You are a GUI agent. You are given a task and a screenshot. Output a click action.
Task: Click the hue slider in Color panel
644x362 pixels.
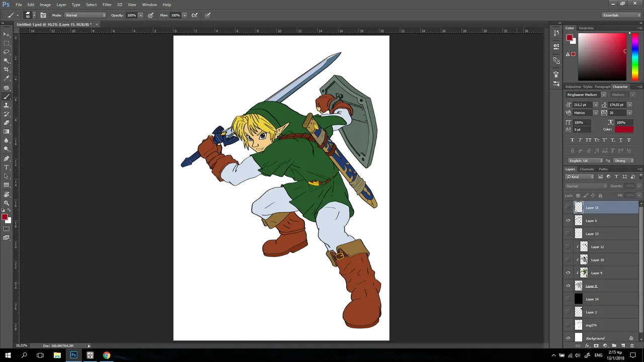pyautogui.click(x=635, y=57)
